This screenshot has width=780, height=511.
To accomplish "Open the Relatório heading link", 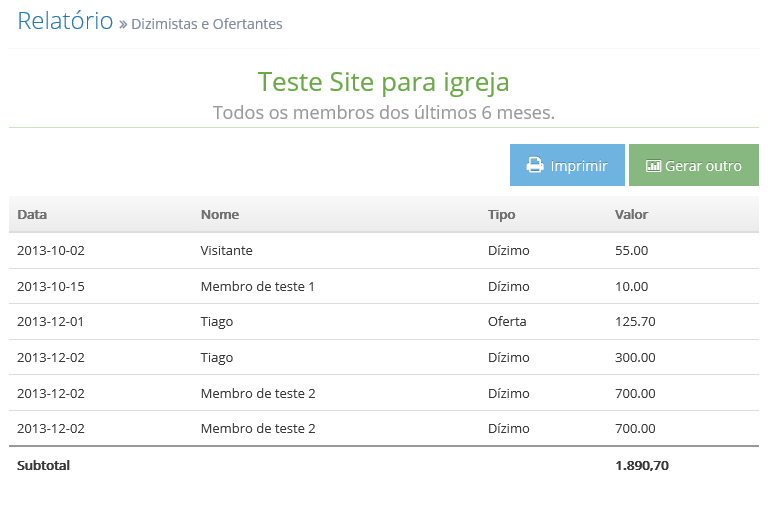I will coord(65,21).
